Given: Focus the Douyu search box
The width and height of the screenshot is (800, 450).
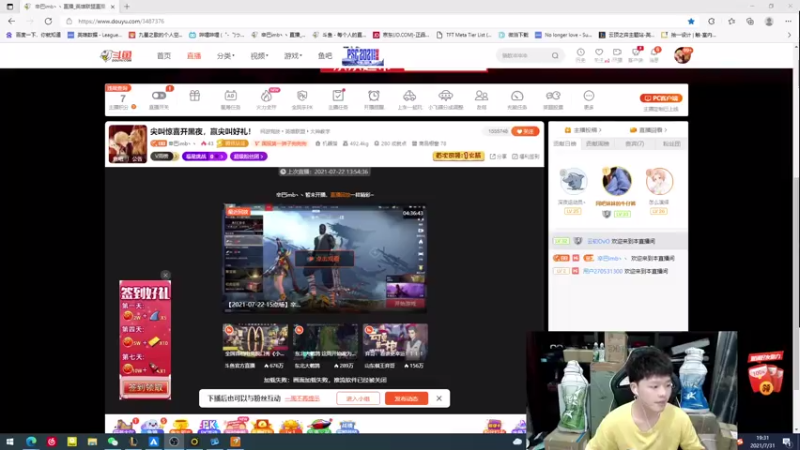Looking at the screenshot, I should click(523, 56).
